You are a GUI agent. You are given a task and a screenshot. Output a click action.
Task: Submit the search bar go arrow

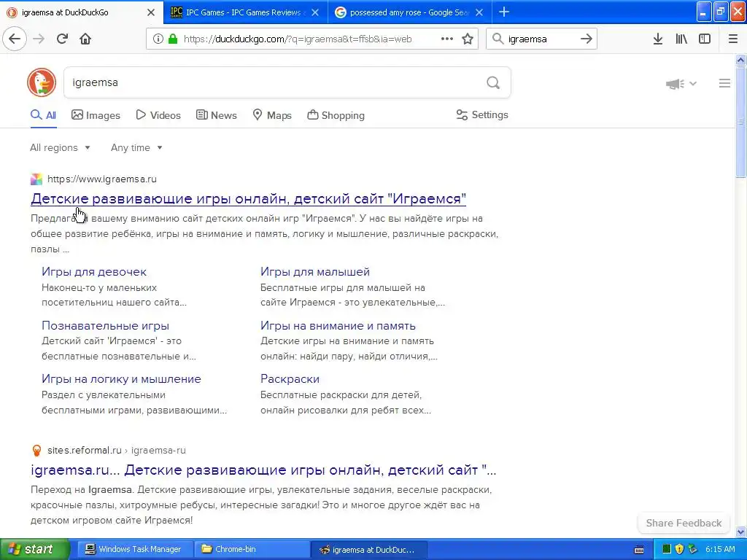587,39
